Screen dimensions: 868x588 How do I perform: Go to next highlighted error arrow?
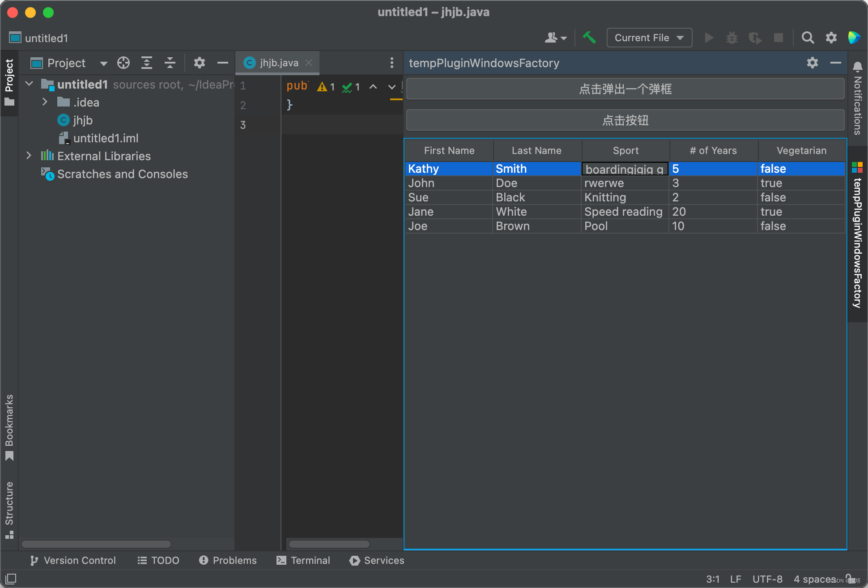point(392,87)
